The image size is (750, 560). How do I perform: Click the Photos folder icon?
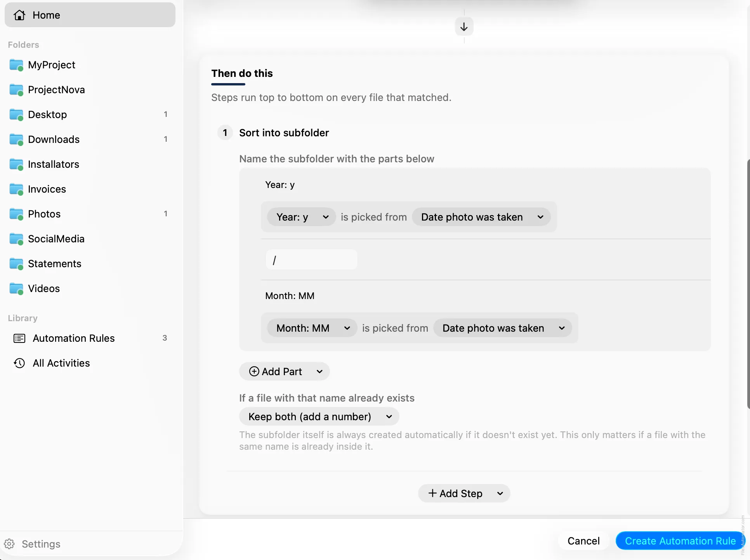pyautogui.click(x=16, y=214)
